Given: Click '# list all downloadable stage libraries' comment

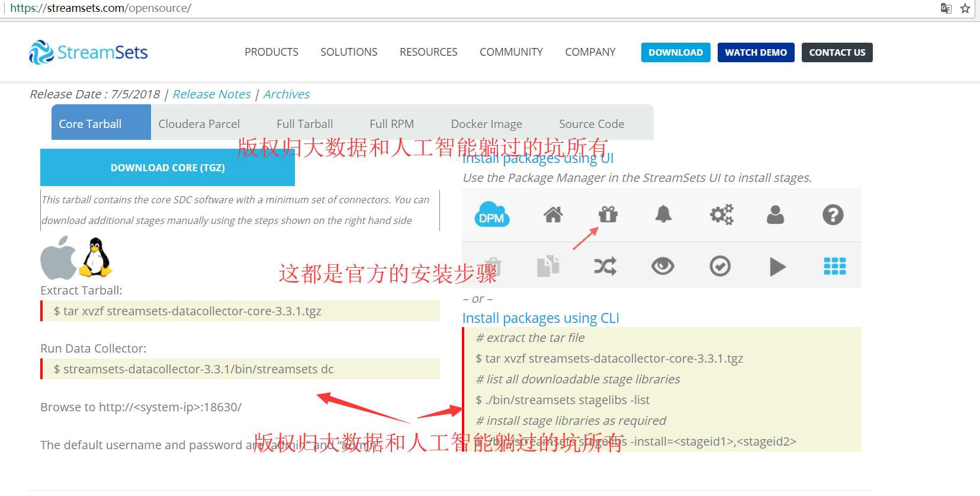Looking at the screenshot, I should click(x=578, y=379).
